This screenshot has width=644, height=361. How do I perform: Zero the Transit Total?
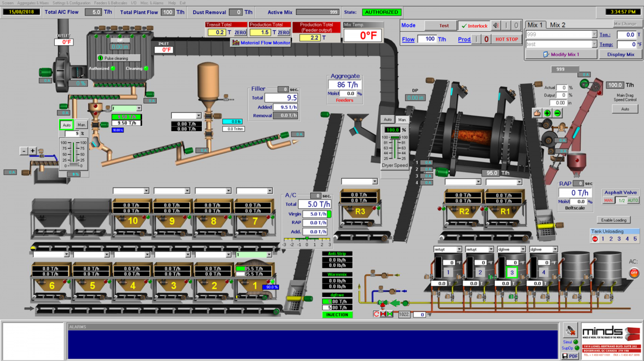pyautogui.click(x=240, y=32)
